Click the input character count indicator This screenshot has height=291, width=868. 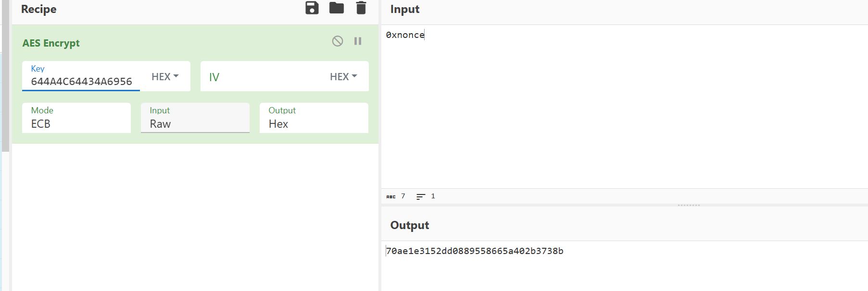click(396, 196)
